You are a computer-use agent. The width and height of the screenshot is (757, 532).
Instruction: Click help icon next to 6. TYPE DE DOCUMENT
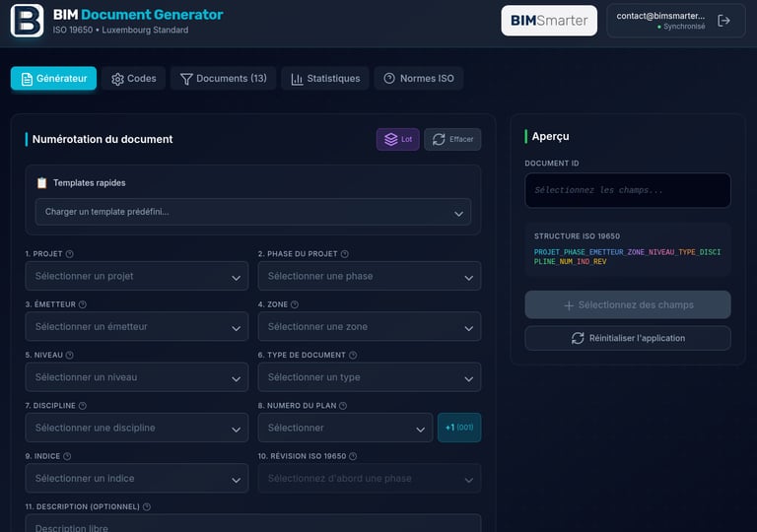353,356
